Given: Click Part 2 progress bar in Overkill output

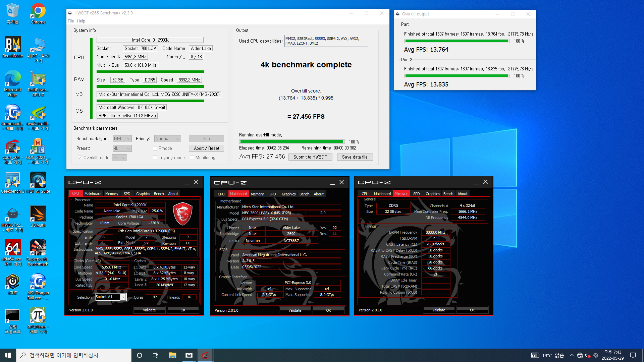Looking at the screenshot, I should click(457, 76).
